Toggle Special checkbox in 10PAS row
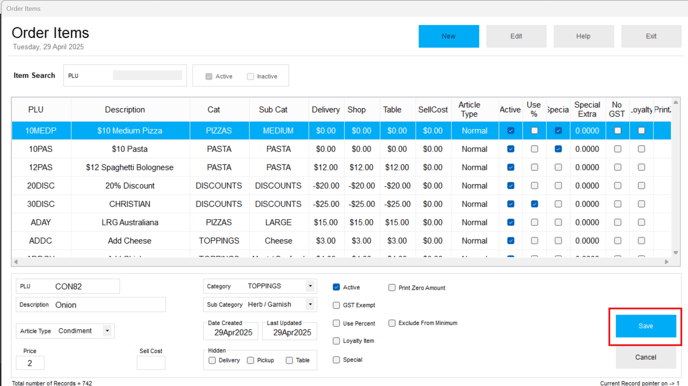688x386 pixels. (x=558, y=149)
